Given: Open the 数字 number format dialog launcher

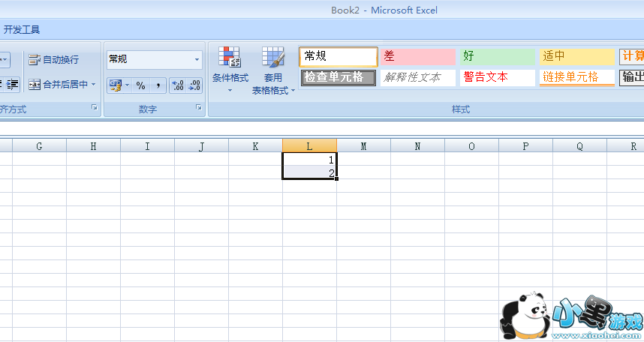Looking at the screenshot, I should click(x=199, y=107).
